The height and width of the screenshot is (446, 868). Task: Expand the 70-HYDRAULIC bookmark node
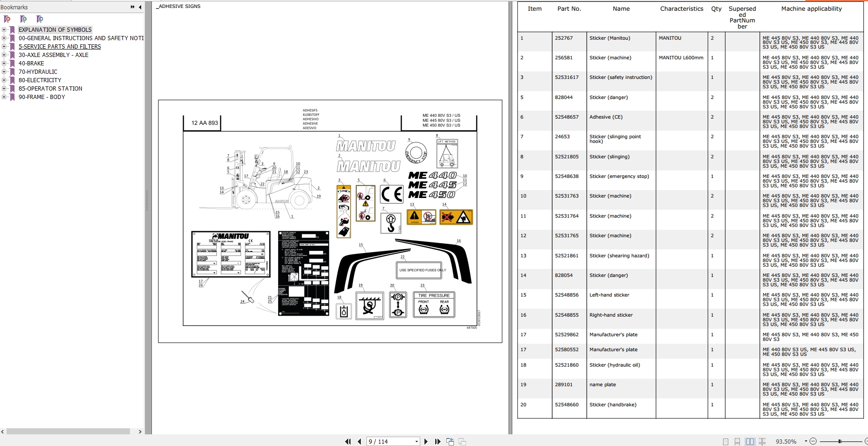4,72
